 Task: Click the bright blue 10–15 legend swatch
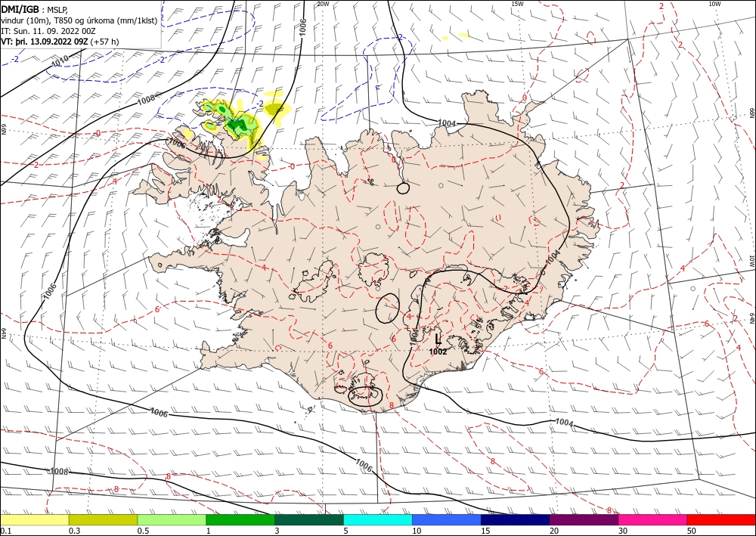click(447, 519)
